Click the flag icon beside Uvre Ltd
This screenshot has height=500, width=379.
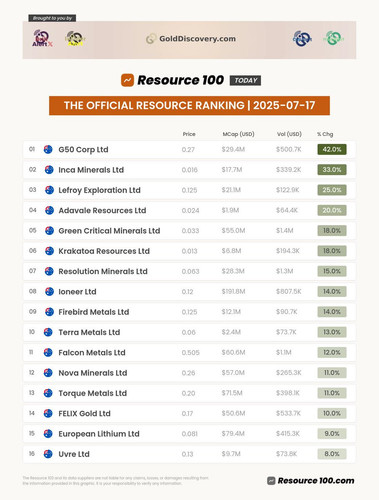click(48, 454)
